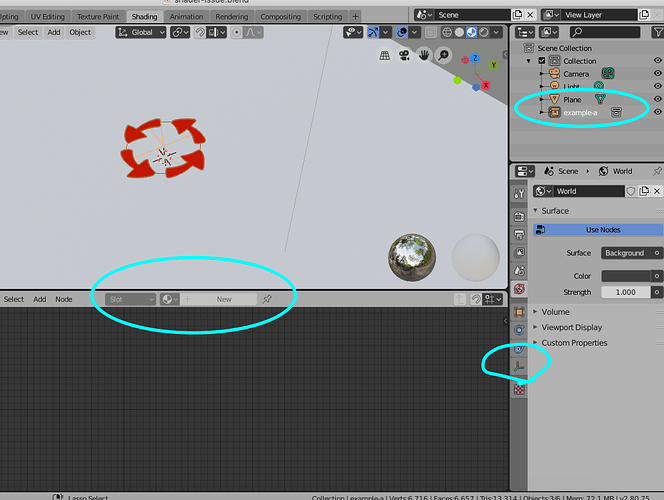The width and height of the screenshot is (664, 500).
Task: Toggle the Collection checkbox in outliner
Action: tap(542, 61)
